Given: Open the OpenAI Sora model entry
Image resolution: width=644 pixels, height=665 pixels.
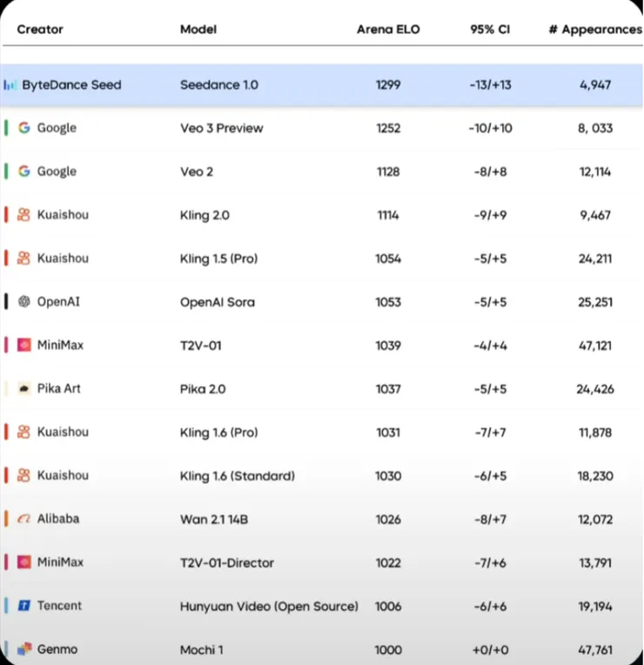Looking at the screenshot, I should [x=218, y=302].
